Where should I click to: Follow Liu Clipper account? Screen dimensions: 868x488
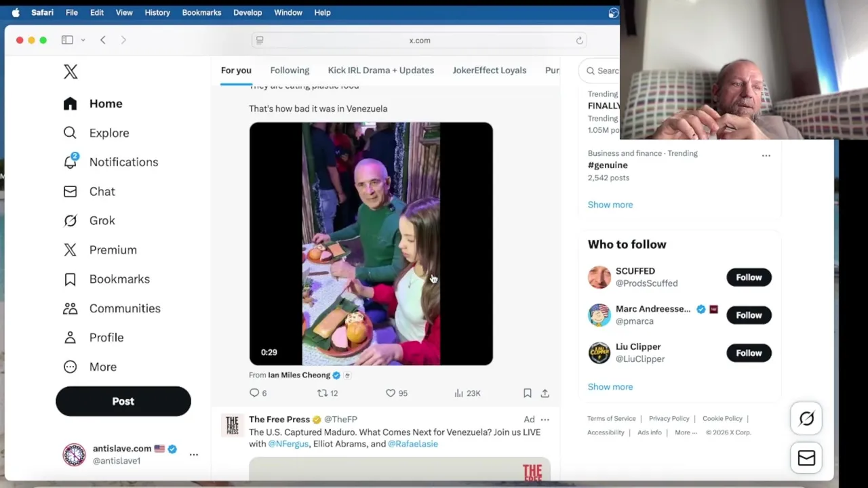coord(749,353)
